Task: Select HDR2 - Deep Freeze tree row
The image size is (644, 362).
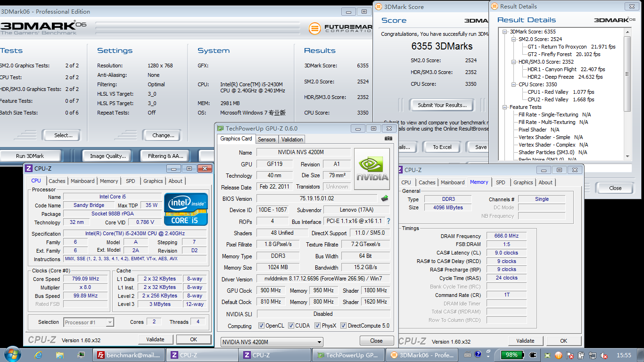Action: 565,77
